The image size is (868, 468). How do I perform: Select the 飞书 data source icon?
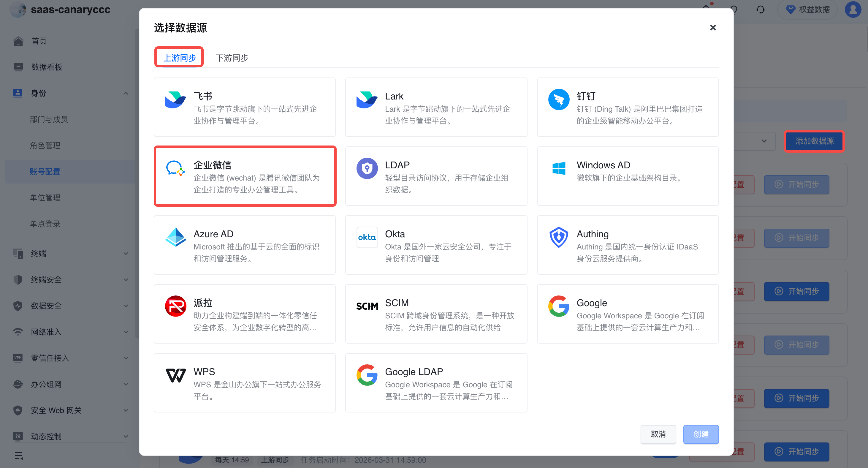point(175,100)
